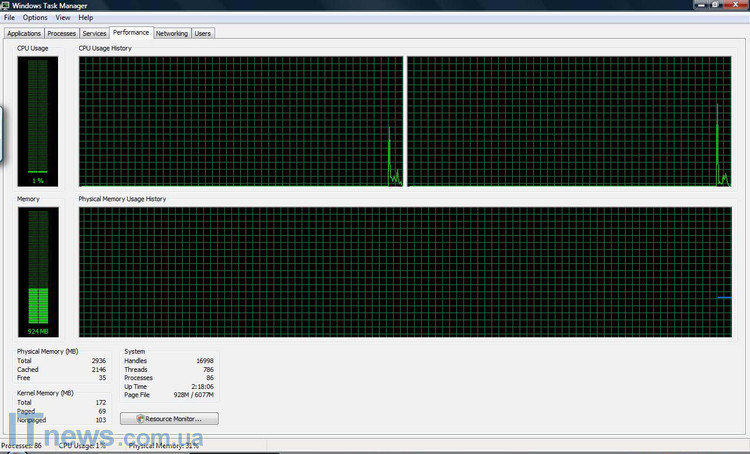
Task: Switch to the Applications tab
Action: (24, 33)
